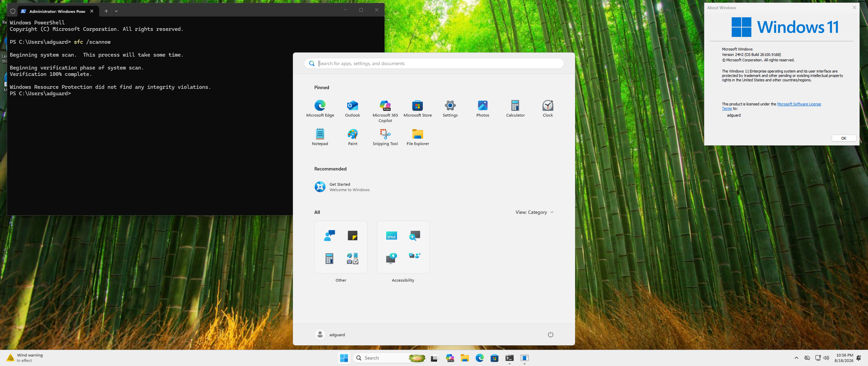The height and width of the screenshot is (366, 868).
Task: Click the OneDrive tray icon
Action: (807, 358)
